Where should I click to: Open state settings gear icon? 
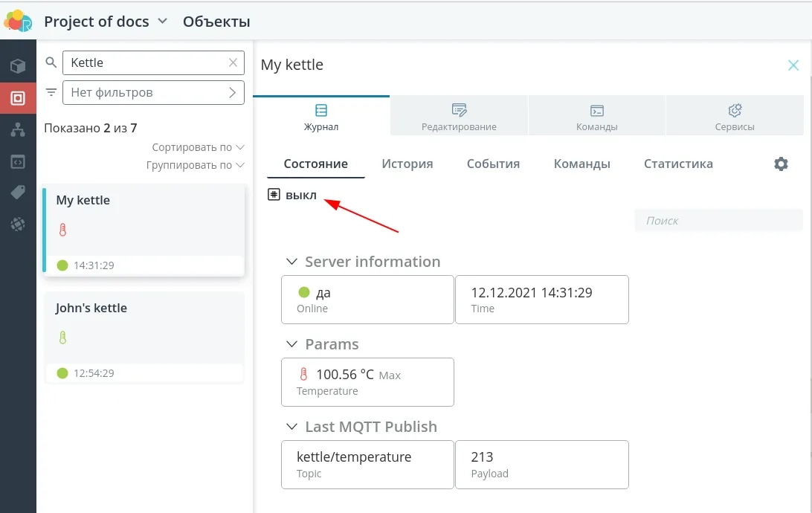(x=781, y=164)
